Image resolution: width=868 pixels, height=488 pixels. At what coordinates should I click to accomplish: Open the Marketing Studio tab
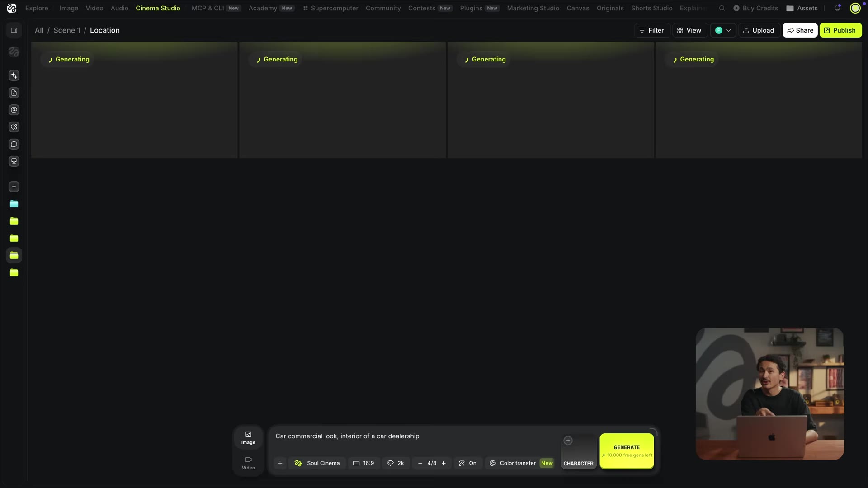click(x=533, y=8)
